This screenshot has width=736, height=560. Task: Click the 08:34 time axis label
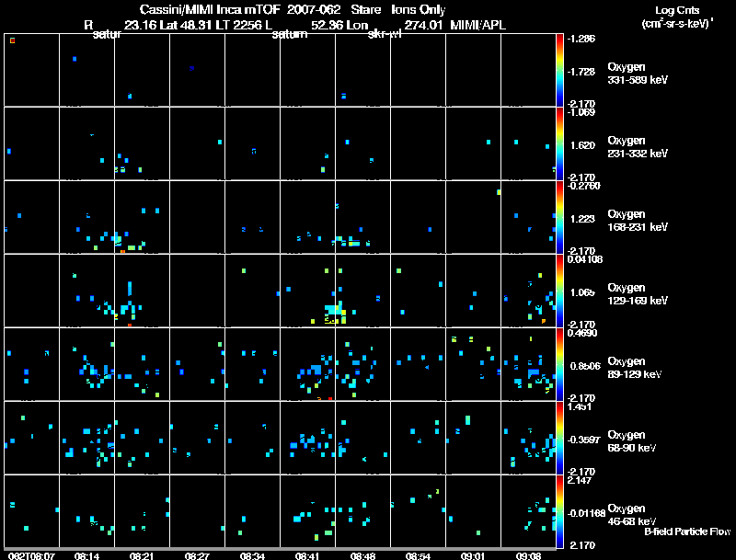[252, 556]
